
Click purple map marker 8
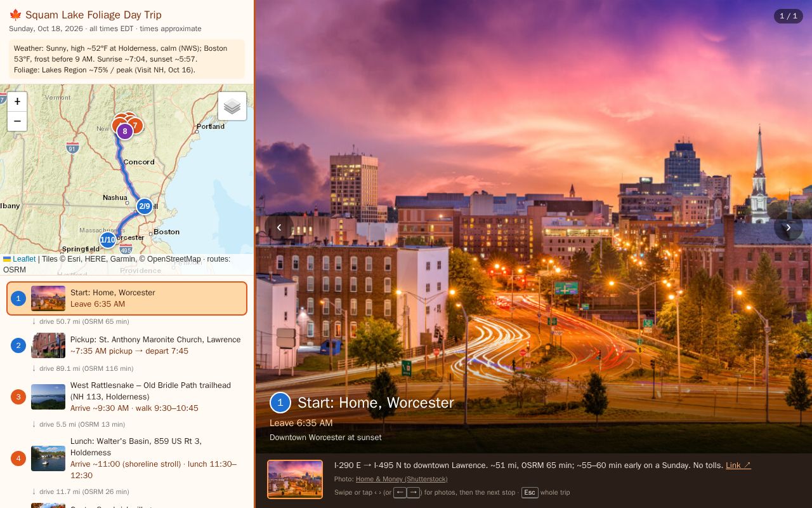coord(125,131)
